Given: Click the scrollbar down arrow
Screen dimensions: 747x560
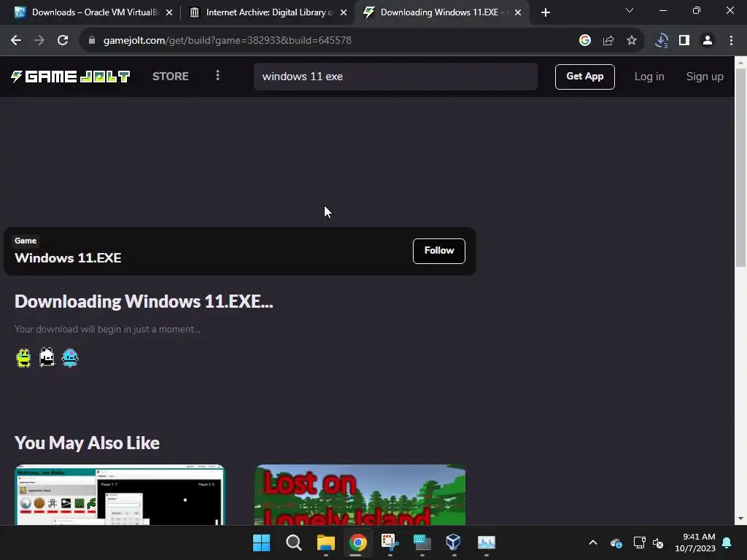Looking at the screenshot, I should [x=741, y=518].
